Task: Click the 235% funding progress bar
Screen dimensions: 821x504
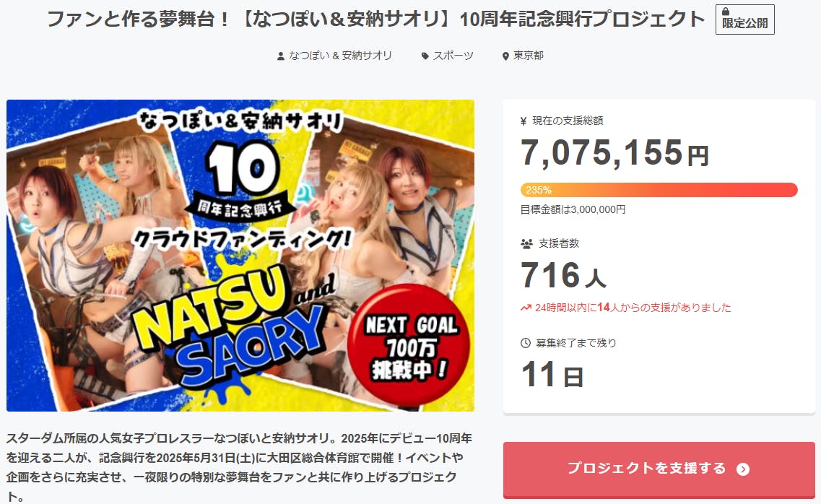Action: point(659,190)
